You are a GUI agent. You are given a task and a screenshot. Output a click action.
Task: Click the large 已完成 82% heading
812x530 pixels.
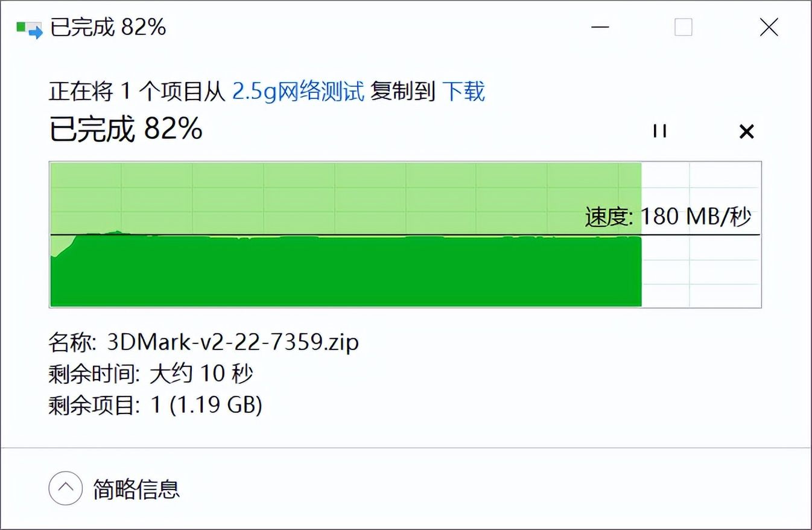[x=125, y=129]
